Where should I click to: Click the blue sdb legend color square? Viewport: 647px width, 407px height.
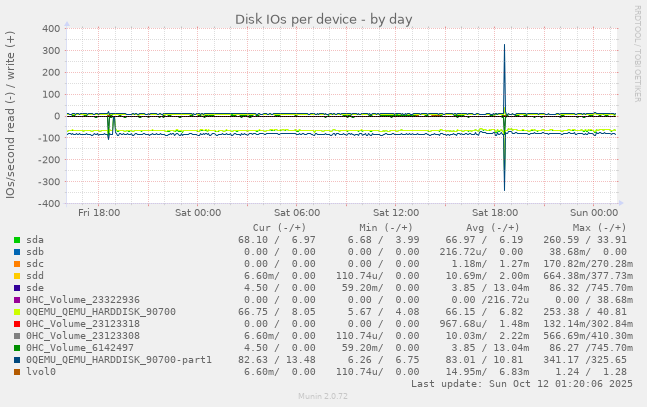coord(17,252)
